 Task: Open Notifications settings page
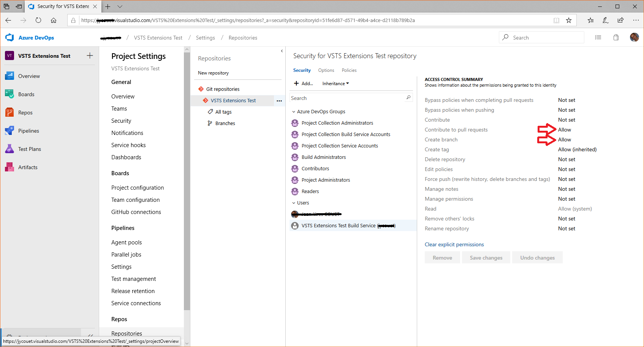click(x=127, y=133)
